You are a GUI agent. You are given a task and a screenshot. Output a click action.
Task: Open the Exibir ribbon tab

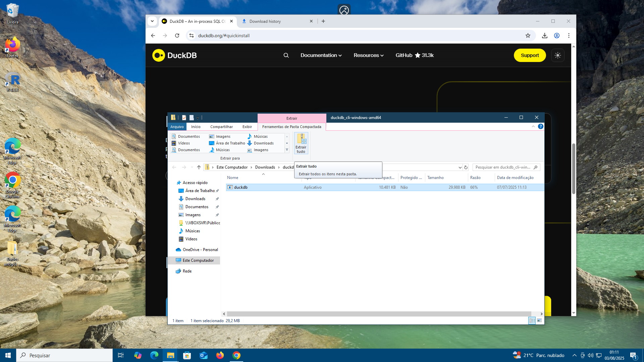point(247,127)
